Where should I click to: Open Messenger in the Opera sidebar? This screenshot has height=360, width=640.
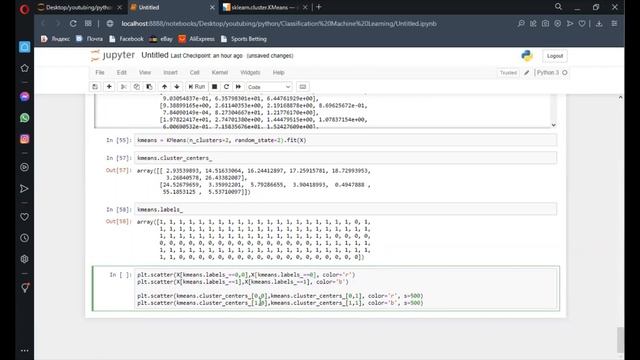pyautogui.click(x=24, y=96)
